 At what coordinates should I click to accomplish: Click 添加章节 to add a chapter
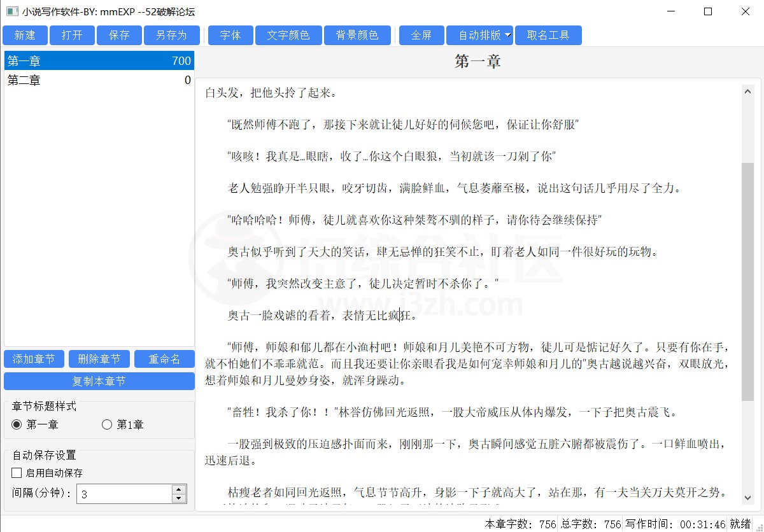(x=34, y=359)
